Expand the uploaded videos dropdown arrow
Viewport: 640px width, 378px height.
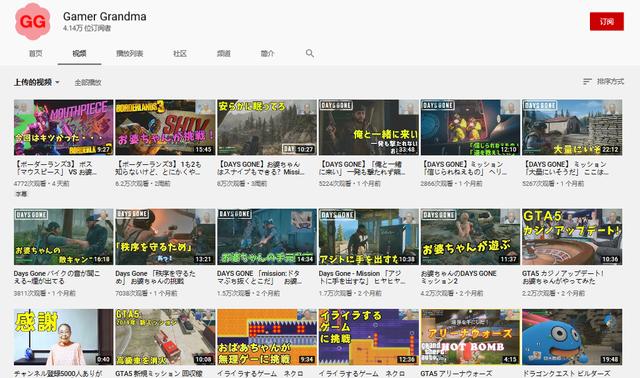58,82
